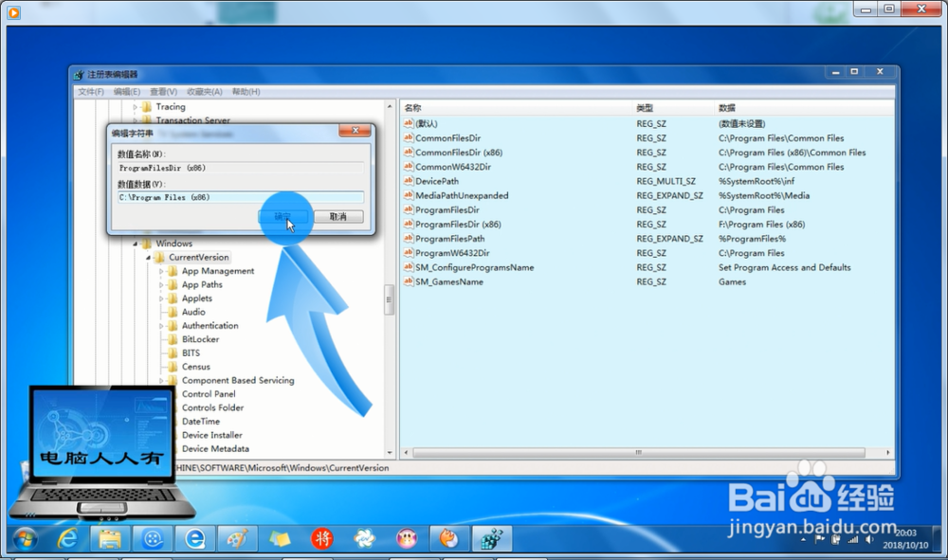This screenshot has width=948, height=560.
Task: Click the horizontal scrollbar right arrow
Action: coord(887,452)
